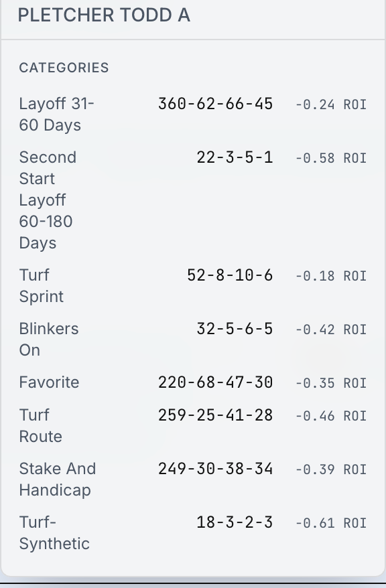Select the 249-30-38-34 record
The height and width of the screenshot is (588, 386).
click(215, 469)
